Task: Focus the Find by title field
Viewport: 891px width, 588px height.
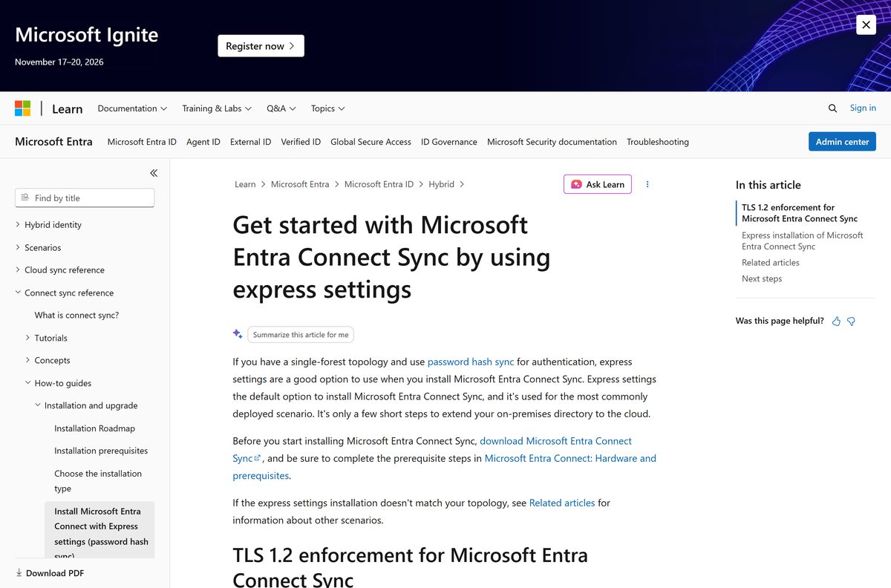Action: [x=85, y=197]
